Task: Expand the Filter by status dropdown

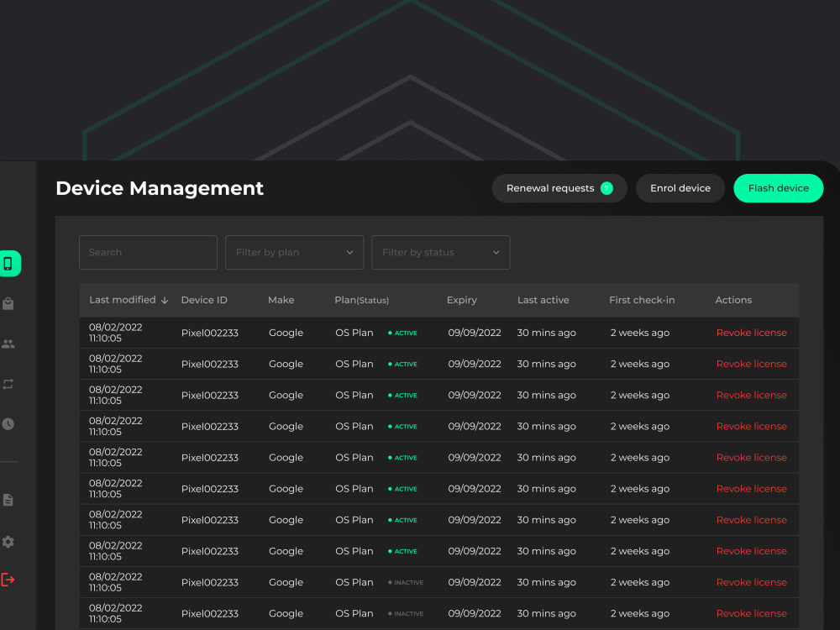Action: pos(440,252)
